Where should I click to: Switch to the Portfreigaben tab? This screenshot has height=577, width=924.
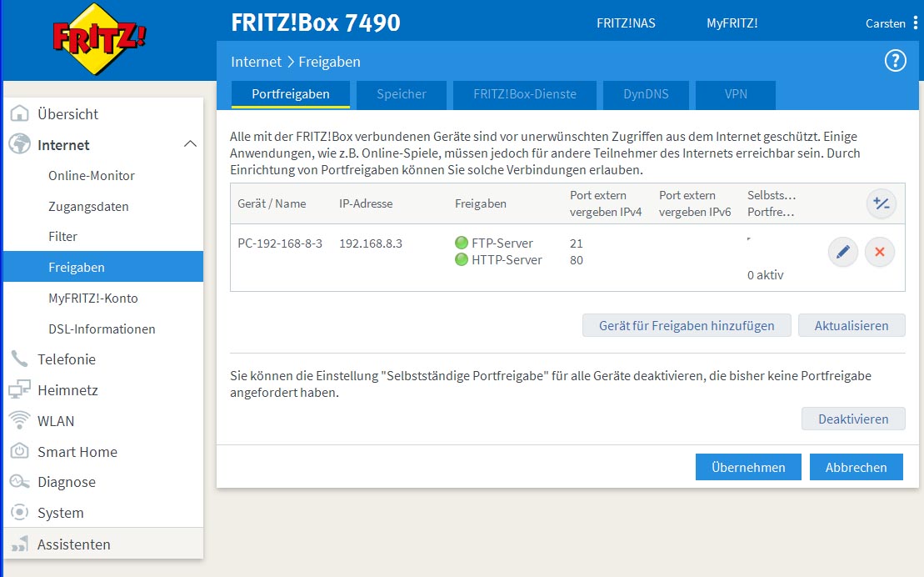click(291, 94)
